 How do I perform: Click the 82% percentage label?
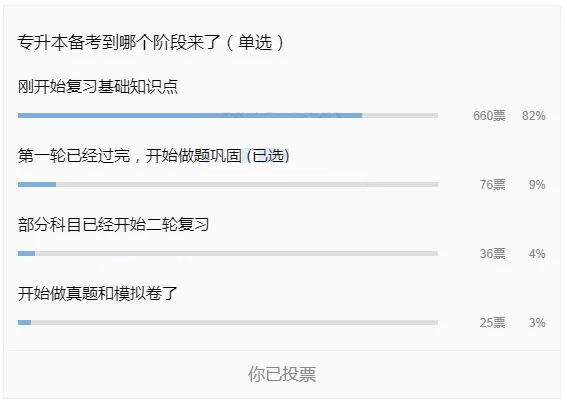point(534,116)
